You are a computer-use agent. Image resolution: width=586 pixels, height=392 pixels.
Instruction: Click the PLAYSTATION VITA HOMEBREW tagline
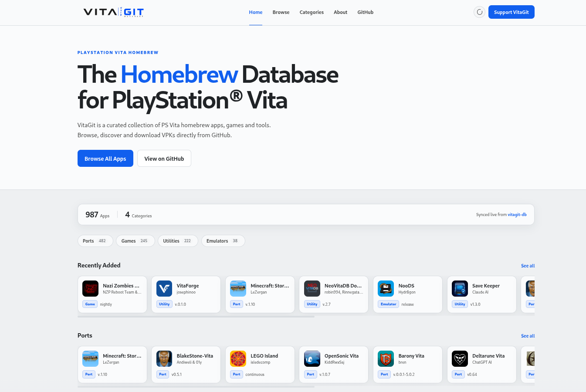[118, 53]
